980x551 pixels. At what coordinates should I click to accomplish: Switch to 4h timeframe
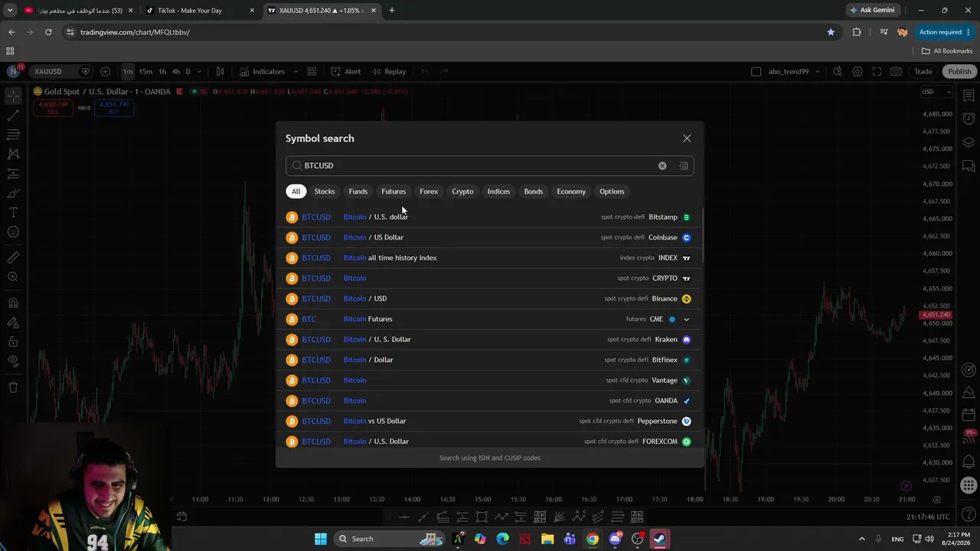tap(176, 71)
